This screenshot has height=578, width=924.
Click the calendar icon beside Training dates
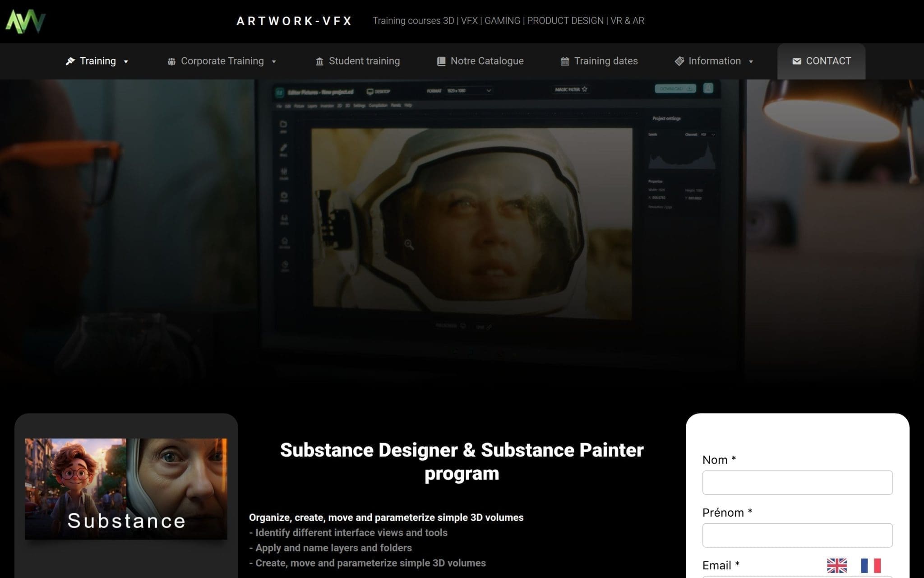pos(565,61)
